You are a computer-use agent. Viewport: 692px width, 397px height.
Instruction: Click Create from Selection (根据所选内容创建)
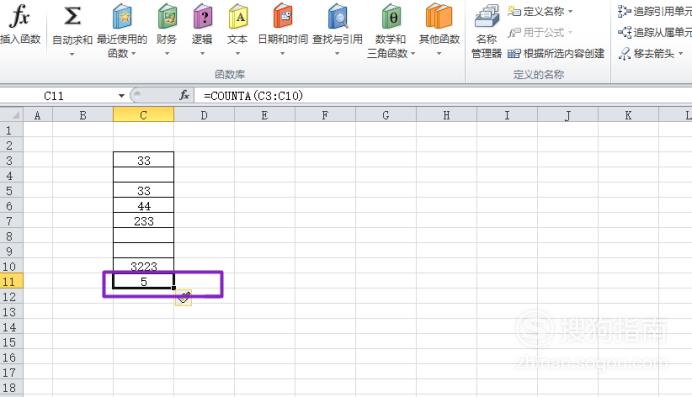556,53
